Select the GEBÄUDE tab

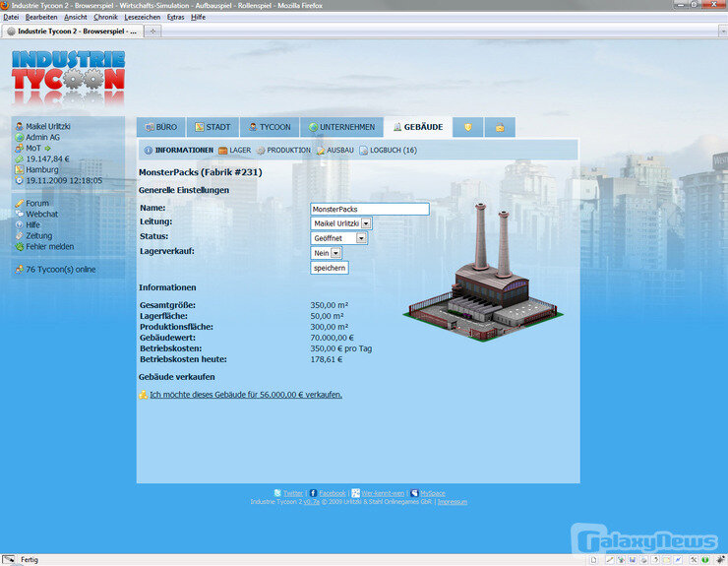[418, 127]
